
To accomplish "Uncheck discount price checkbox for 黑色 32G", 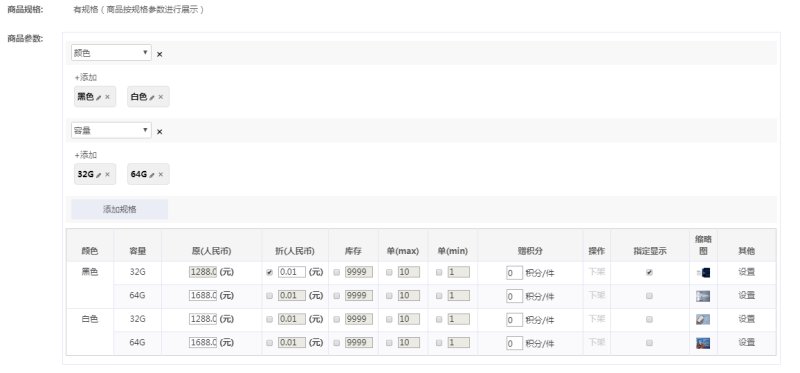I will [x=269, y=272].
